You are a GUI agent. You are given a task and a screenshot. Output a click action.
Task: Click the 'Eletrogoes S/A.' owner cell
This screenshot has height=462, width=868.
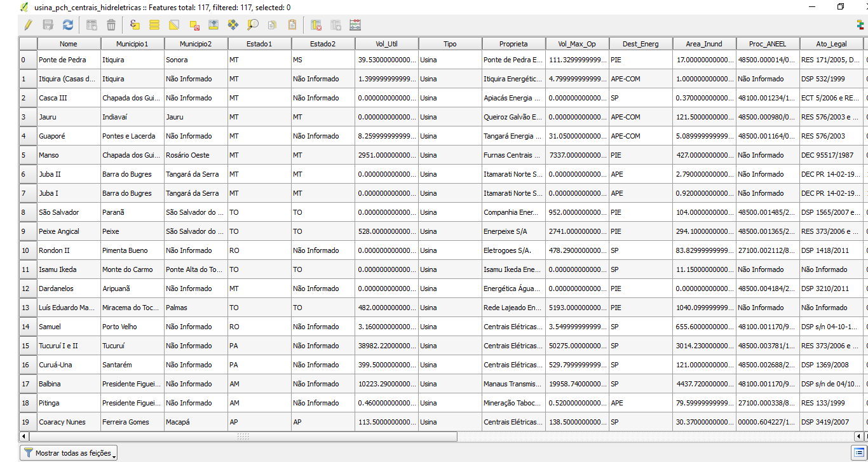(x=513, y=250)
